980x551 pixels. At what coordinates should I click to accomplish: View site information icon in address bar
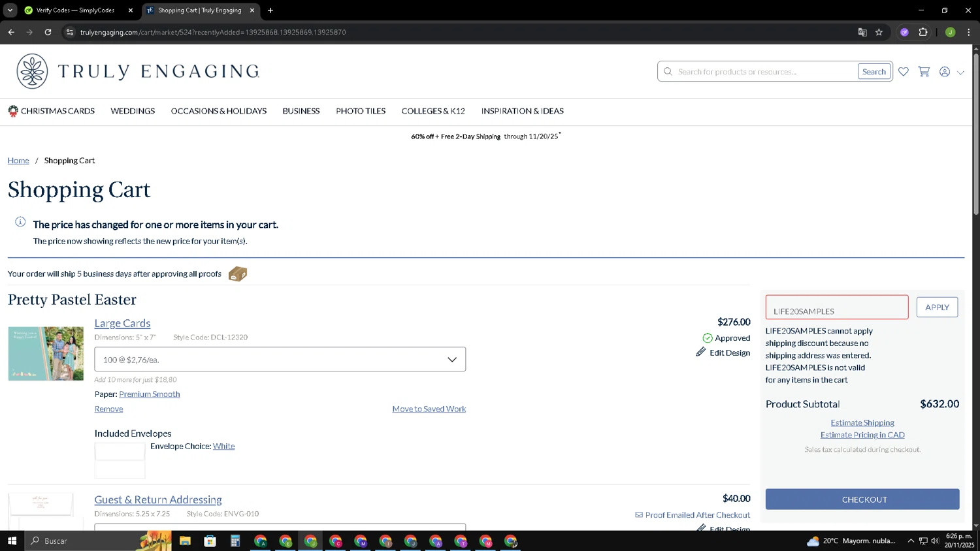tap(70, 32)
